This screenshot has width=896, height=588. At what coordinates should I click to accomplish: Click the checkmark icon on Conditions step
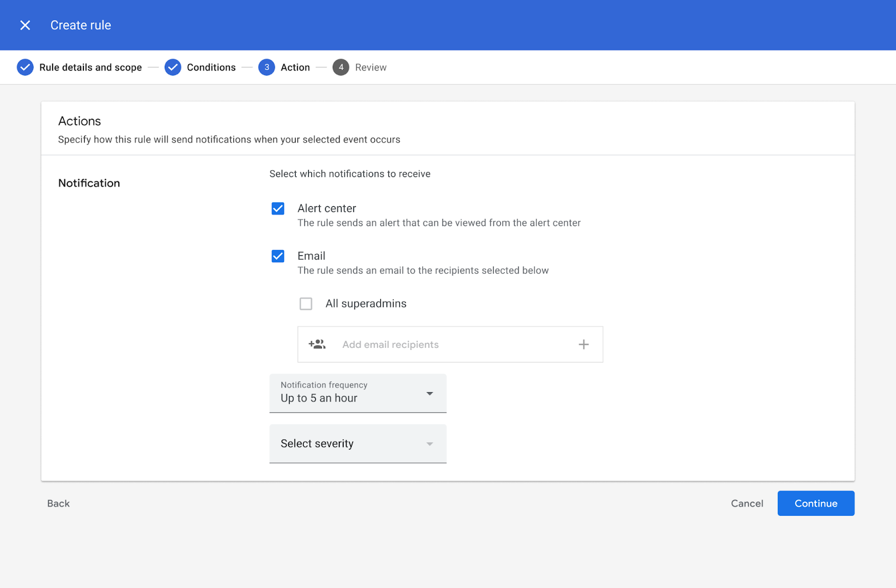pyautogui.click(x=173, y=67)
